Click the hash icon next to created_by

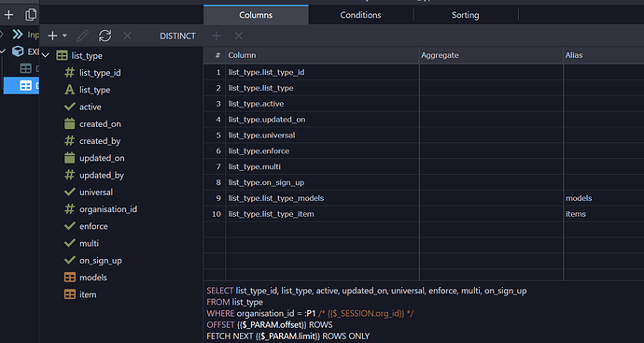(70, 141)
